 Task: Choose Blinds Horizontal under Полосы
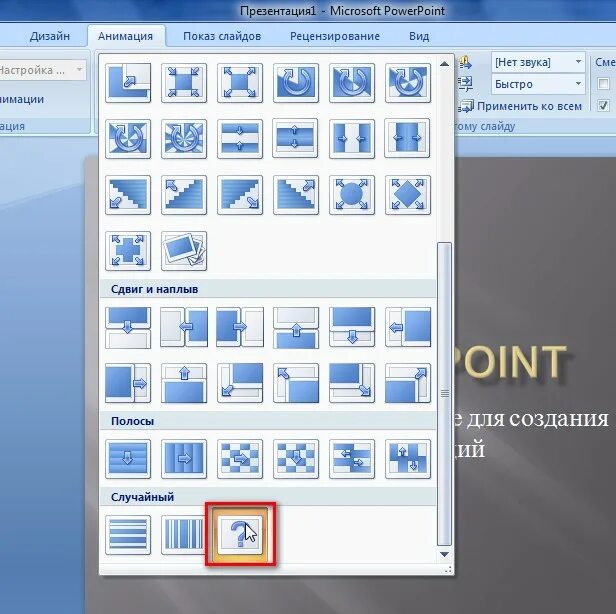pyautogui.click(x=128, y=459)
